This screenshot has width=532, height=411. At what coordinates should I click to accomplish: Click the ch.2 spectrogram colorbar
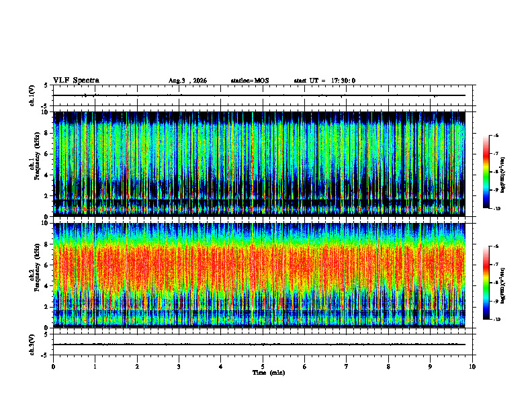click(x=486, y=283)
